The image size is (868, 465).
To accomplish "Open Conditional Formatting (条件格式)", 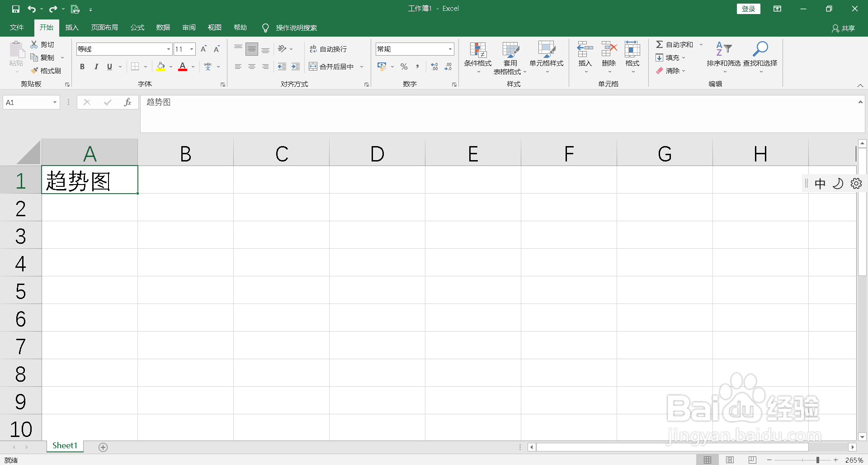I will pos(478,57).
